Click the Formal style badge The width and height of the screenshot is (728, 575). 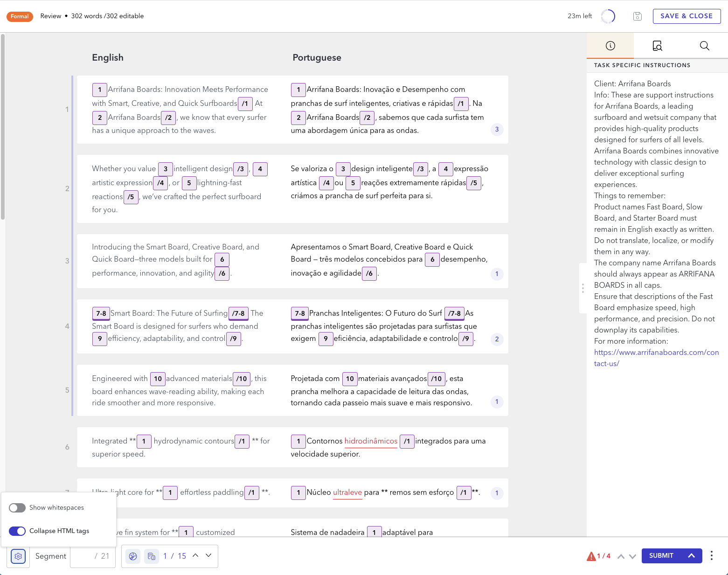click(x=20, y=16)
